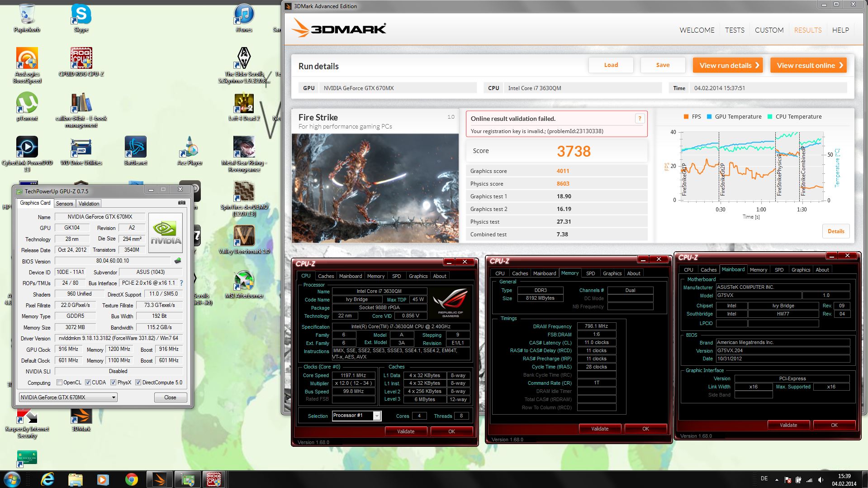Open the Windows Start menu orb
This screenshot has height=488, width=868.
tap(12, 479)
